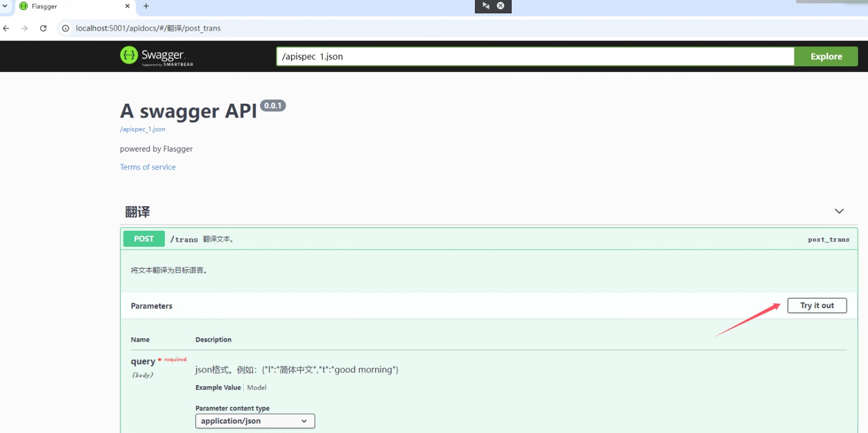This screenshot has width=868, height=433.
Task: Reload the current page
Action: click(43, 28)
